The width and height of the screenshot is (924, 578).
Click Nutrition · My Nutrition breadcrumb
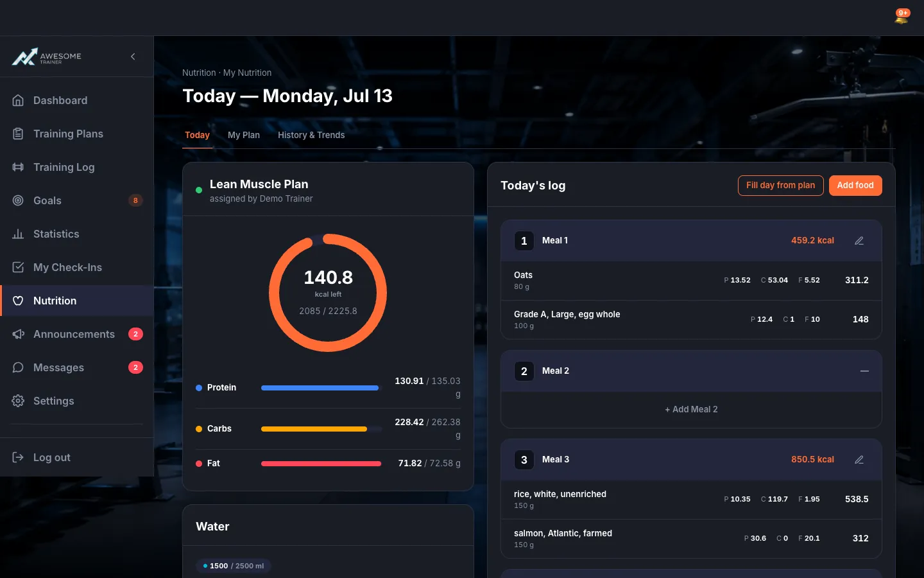(227, 73)
